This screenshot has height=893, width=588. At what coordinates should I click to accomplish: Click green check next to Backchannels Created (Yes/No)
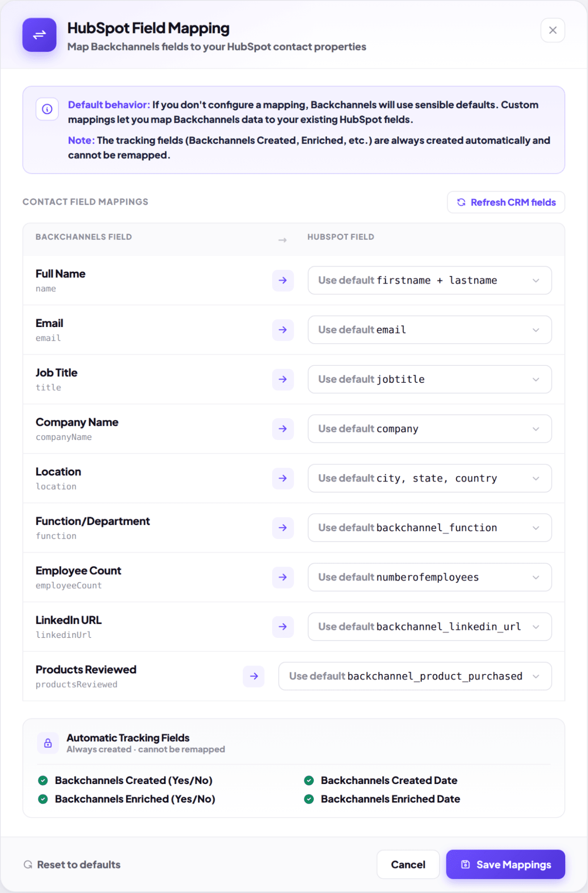(43, 781)
